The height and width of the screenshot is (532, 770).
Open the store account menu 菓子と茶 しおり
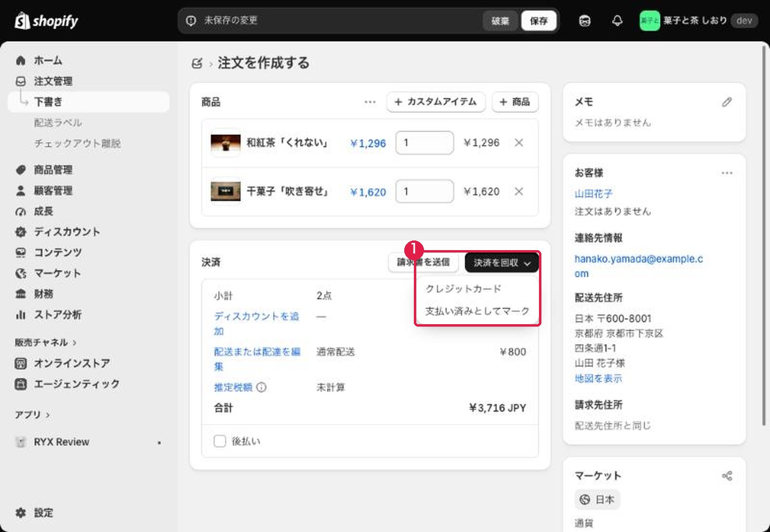tap(698, 21)
